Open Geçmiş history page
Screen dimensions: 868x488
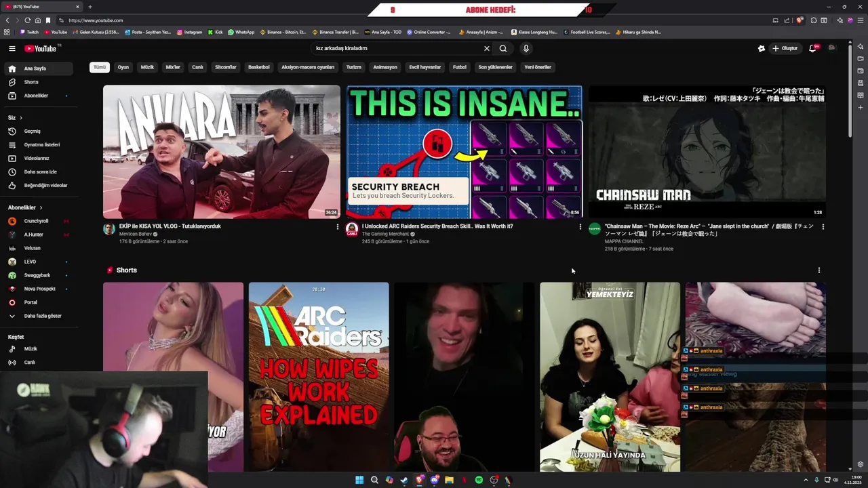(x=38, y=131)
